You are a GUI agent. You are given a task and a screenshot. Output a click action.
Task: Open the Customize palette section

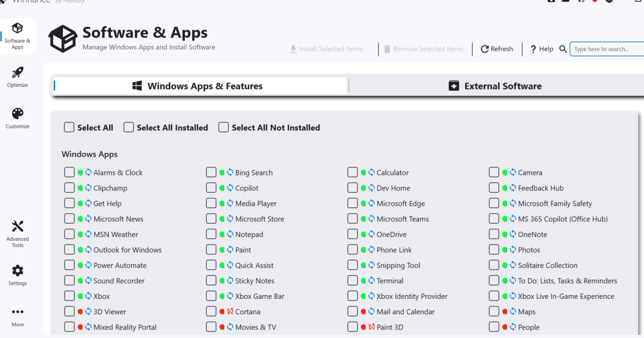tap(18, 118)
